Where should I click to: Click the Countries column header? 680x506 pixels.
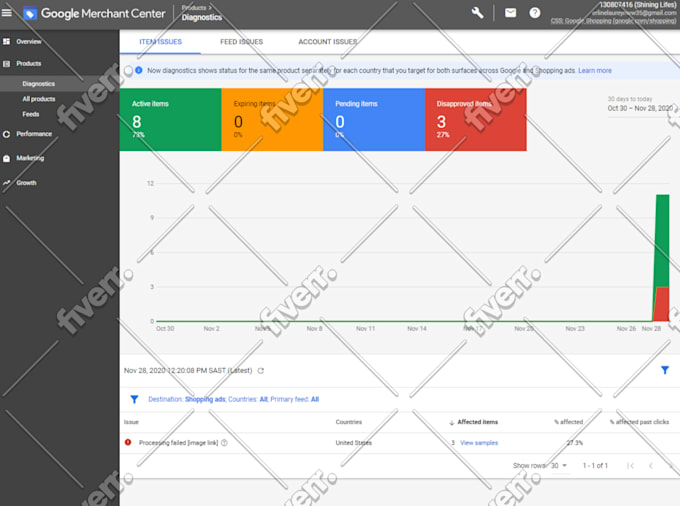pyautogui.click(x=349, y=422)
